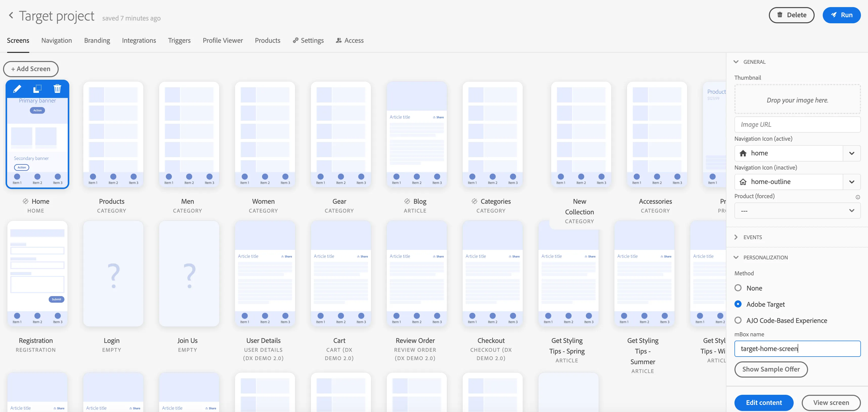Open the Navigation Icon (inactive) dropdown arrow
The width and height of the screenshot is (868, 412).
[852, 182]
